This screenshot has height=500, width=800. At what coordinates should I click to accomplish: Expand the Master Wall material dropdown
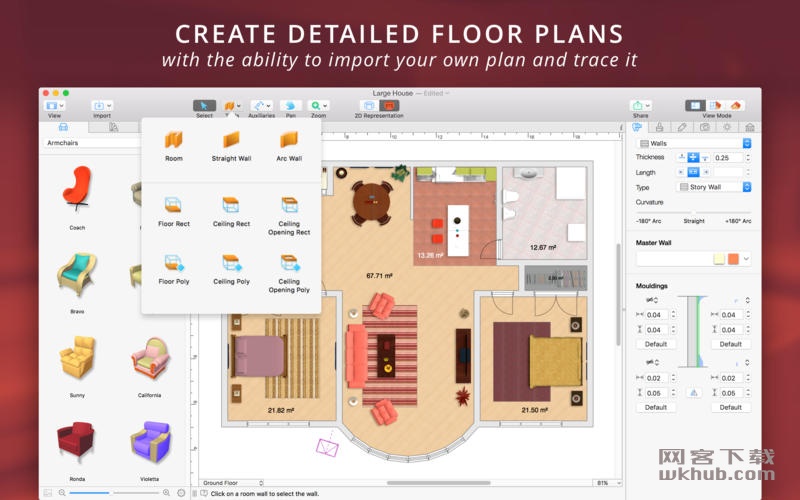746,259
